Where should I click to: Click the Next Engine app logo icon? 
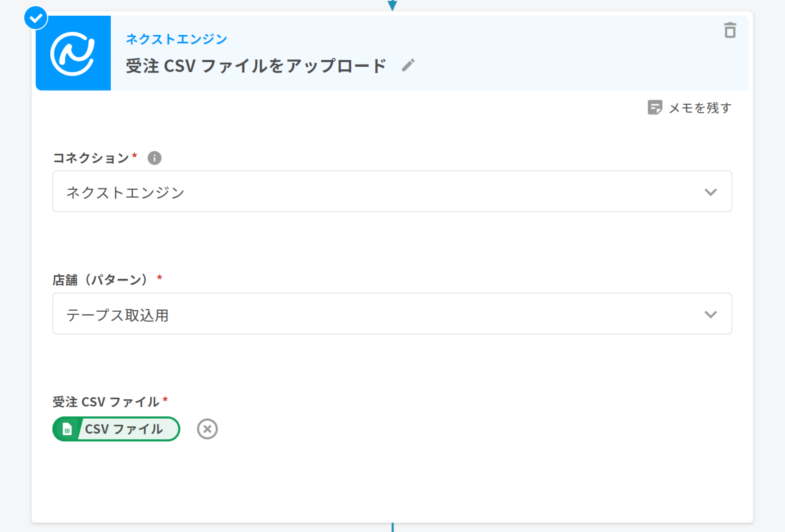[x=73, y=53]
